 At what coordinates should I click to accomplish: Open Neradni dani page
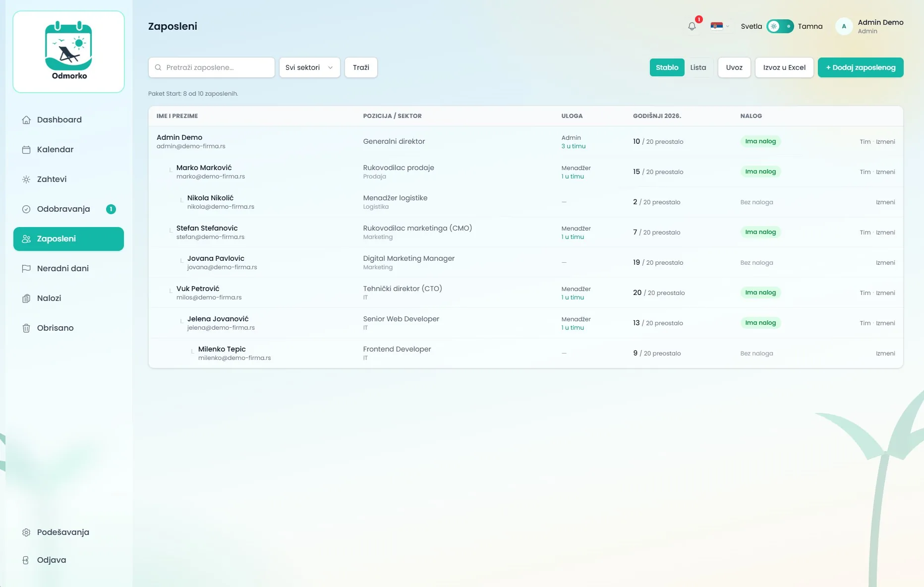tap(68, 269)
